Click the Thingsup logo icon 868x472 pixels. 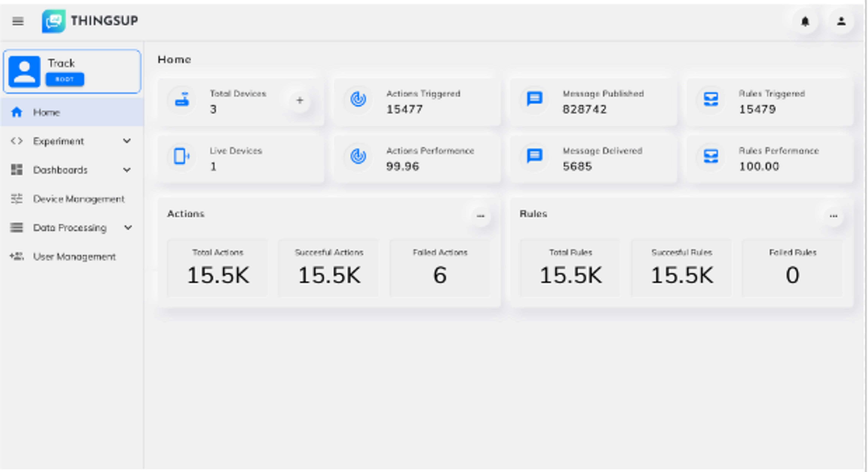(x=54, y=21)
